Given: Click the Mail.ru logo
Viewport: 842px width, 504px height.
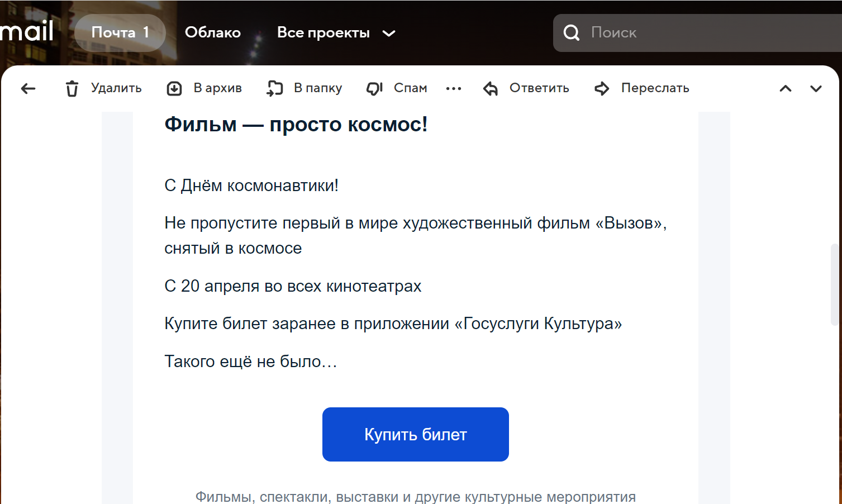Looking at the screenshot, I should click(x=27, y=31).
